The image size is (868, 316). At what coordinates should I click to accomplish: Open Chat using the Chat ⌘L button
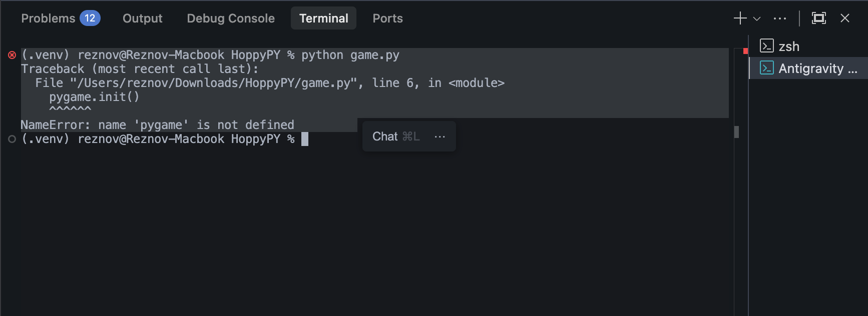tap(395, 136)
